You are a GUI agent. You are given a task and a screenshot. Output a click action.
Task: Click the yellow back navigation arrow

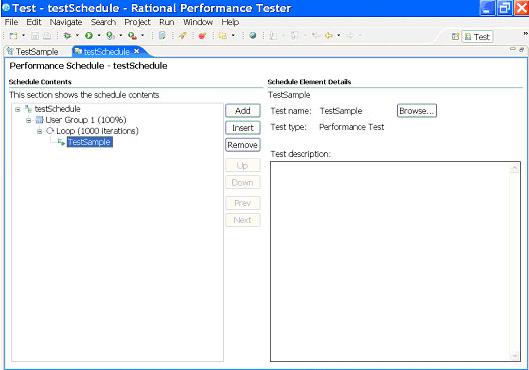click(329, 35)
